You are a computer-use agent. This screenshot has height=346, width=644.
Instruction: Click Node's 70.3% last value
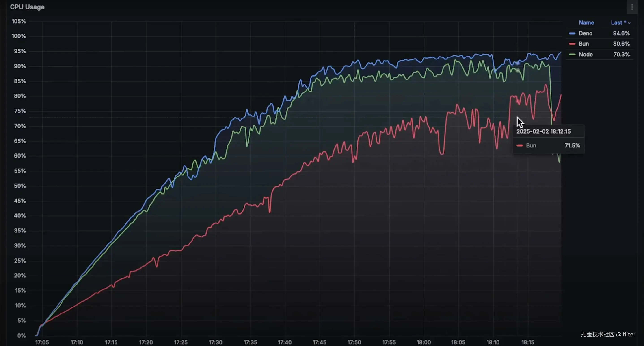click(x=621, y=54)
